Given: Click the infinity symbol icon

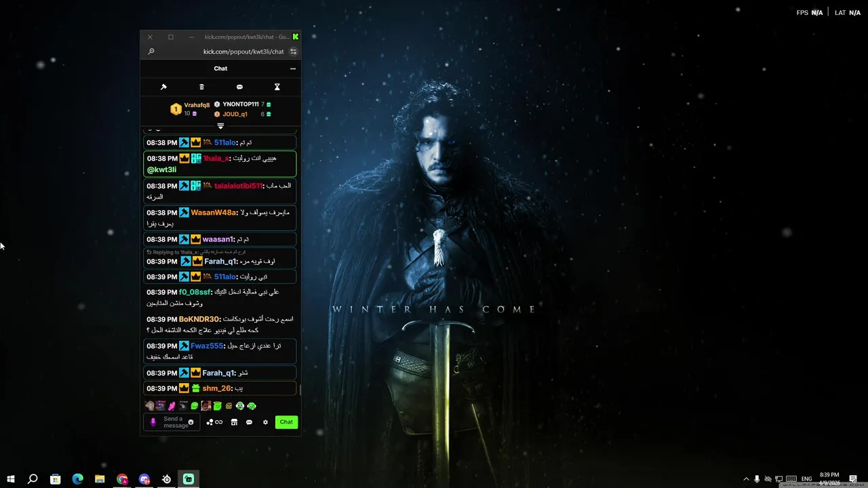Looking at the screenshot, I should click(x=218, y=422).
